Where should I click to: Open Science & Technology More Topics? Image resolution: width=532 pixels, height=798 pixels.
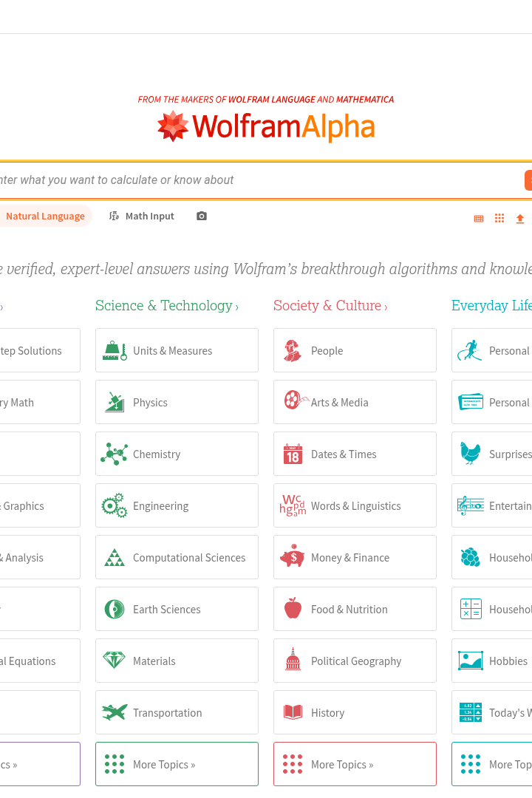177,764
